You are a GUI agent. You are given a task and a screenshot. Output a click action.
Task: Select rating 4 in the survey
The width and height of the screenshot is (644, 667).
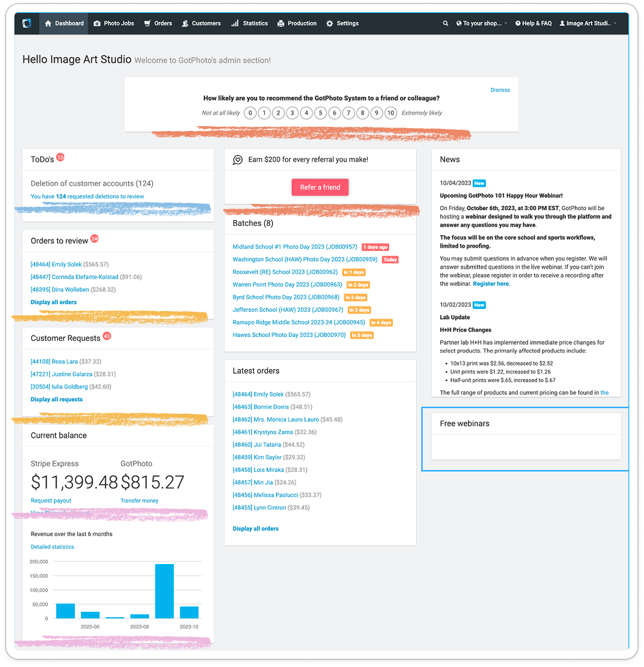[306, 113]
